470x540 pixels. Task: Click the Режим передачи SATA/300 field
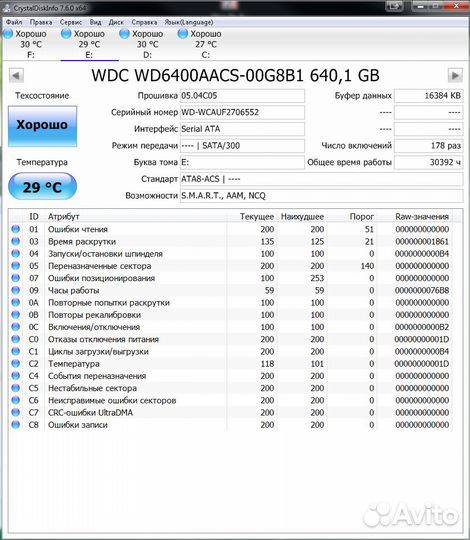point(242,146)
